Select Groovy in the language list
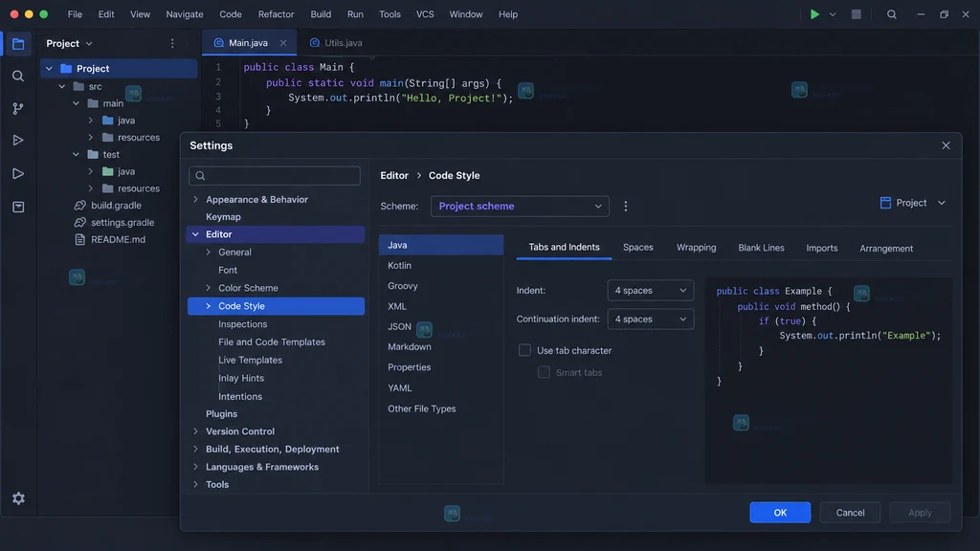Image resolution: width=980 pixels, height=551 pixels. click(x=440, y=285)
